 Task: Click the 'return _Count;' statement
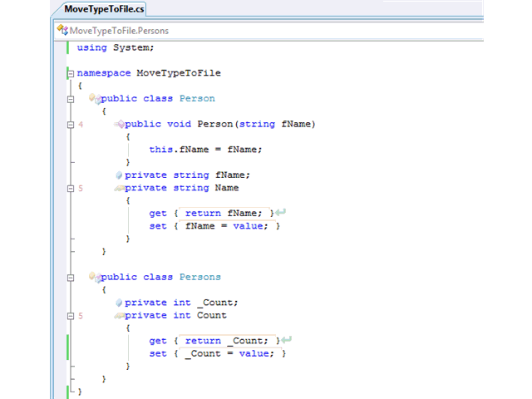pos(227,341)
